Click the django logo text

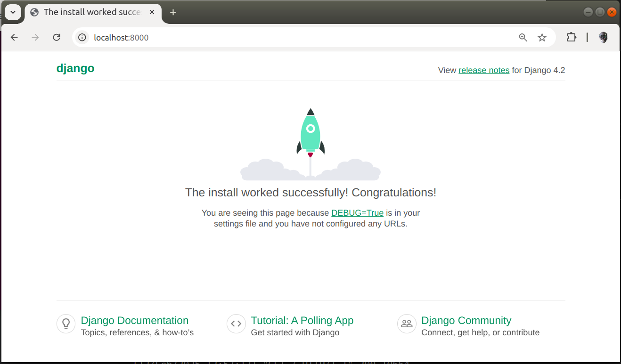75,68
